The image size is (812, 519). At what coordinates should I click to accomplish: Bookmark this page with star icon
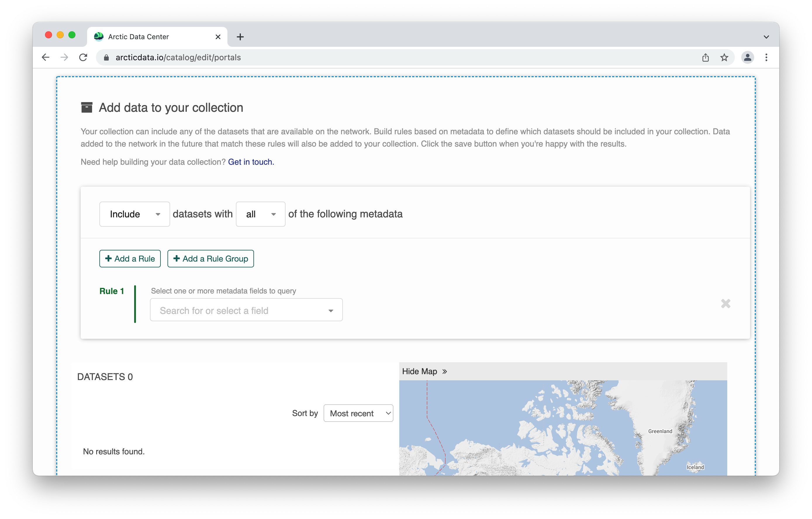724,57
